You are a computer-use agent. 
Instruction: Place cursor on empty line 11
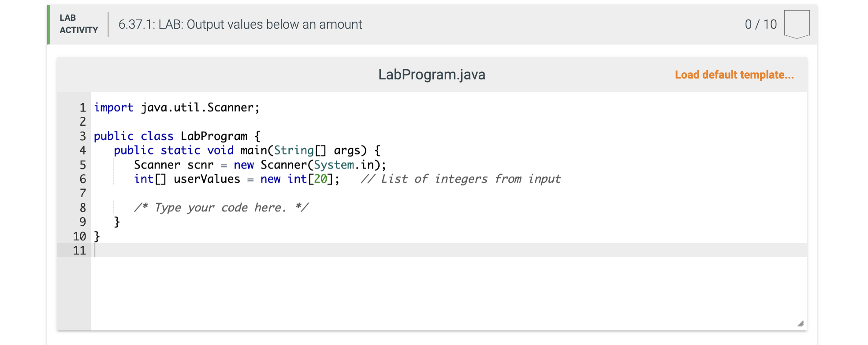(449, 250)
